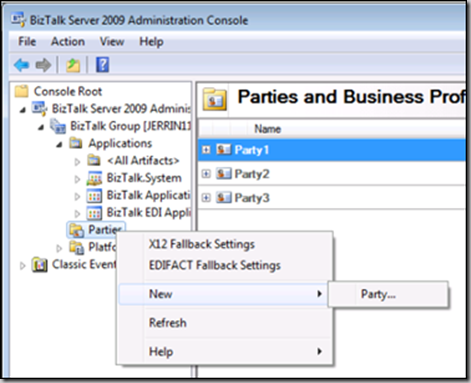Select the Party2 name text

[x=252, y=174]
